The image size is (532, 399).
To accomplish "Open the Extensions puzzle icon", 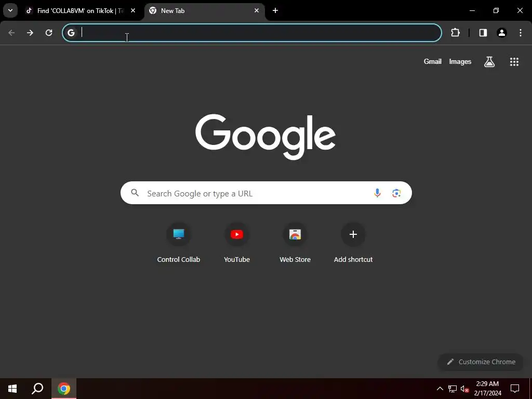I will [x=455, y=33].
